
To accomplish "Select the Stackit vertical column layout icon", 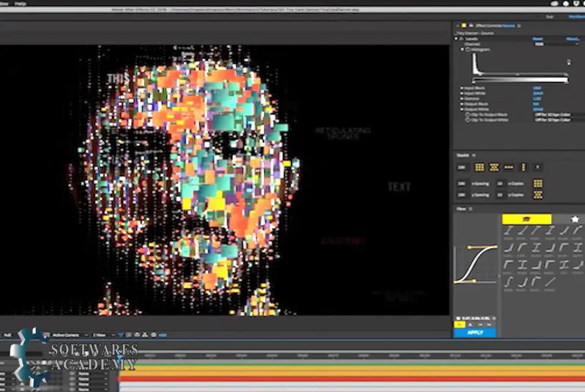I will pos(523,167).
